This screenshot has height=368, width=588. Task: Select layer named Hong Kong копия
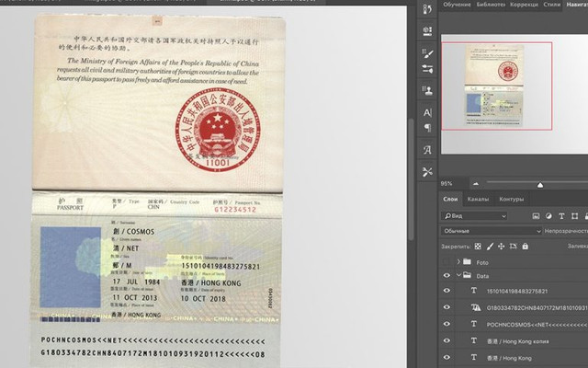[517, 341]
